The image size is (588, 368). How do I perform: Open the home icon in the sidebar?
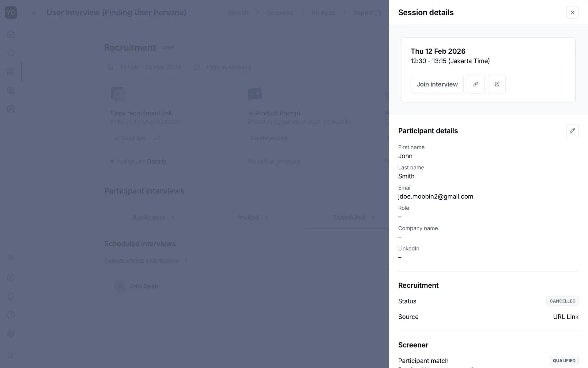[x=11, y=34]
